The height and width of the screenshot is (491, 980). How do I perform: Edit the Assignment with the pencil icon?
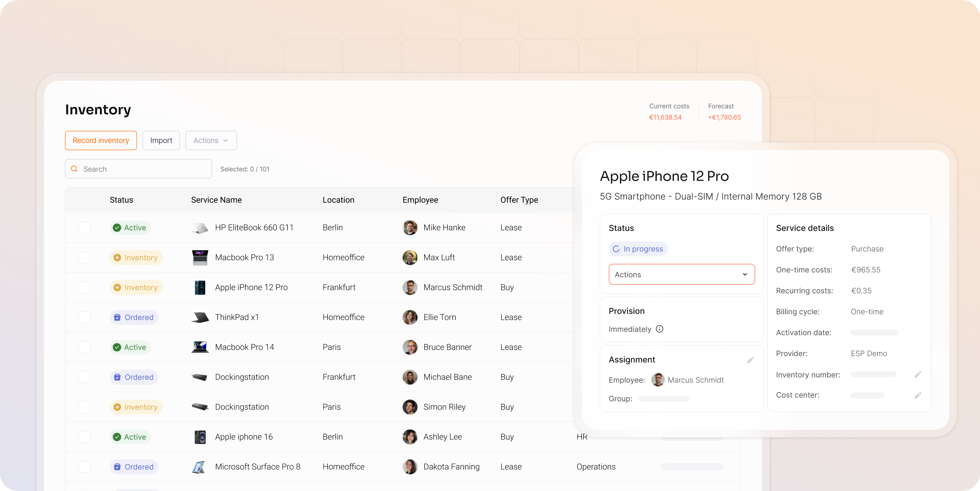tap(750, 360)
